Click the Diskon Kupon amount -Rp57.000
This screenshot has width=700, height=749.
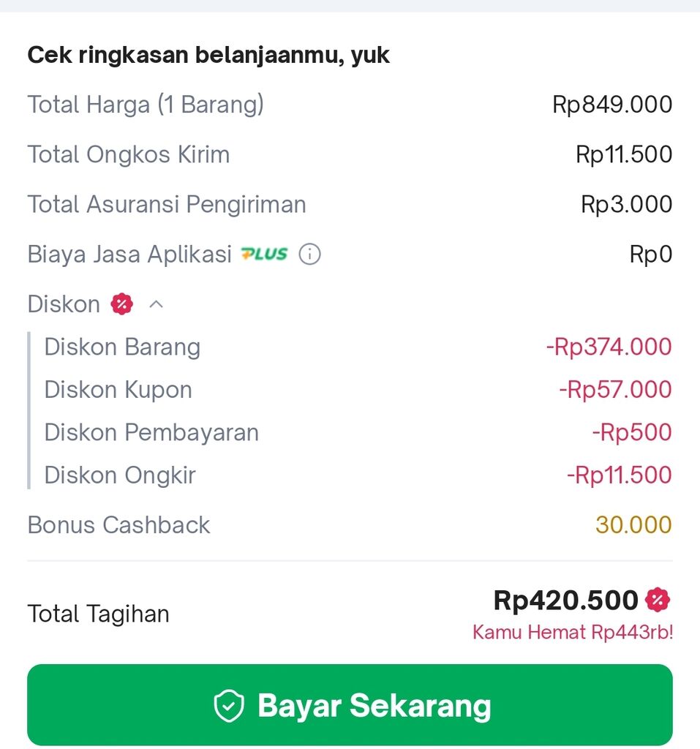point(615,389)
